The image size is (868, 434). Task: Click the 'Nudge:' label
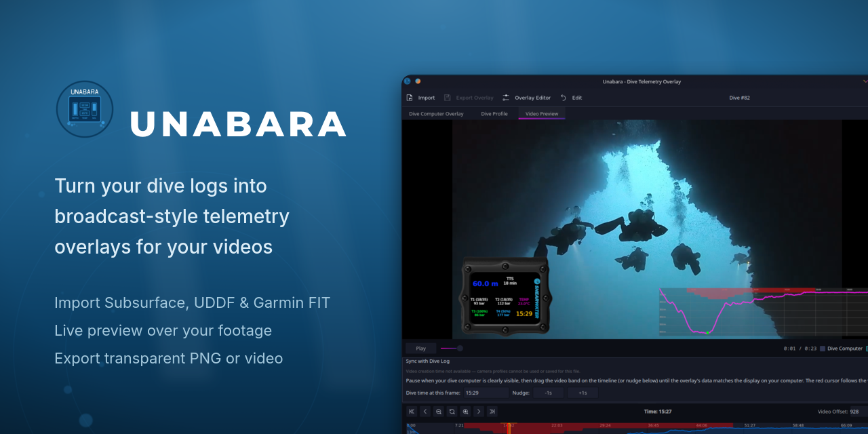pos(521,393)
